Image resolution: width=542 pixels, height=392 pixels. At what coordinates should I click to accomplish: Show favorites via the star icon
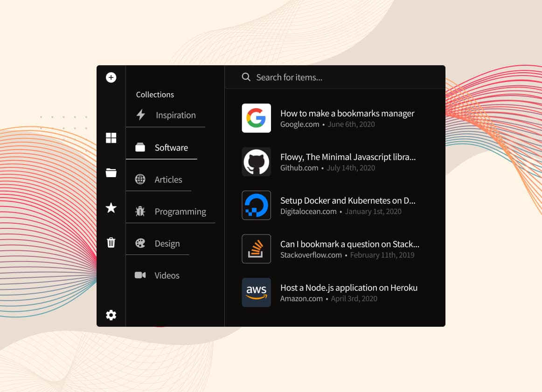click(x=111, y=207)
